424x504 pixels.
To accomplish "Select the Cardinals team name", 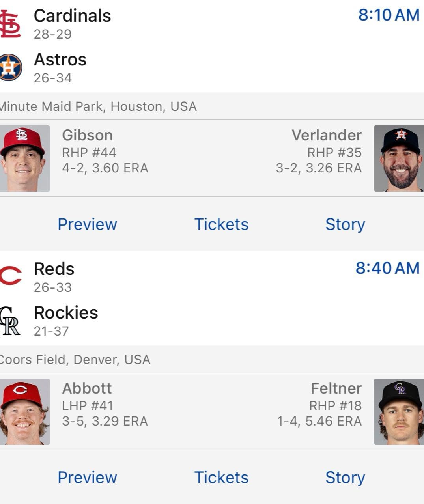I will [73, 16].
